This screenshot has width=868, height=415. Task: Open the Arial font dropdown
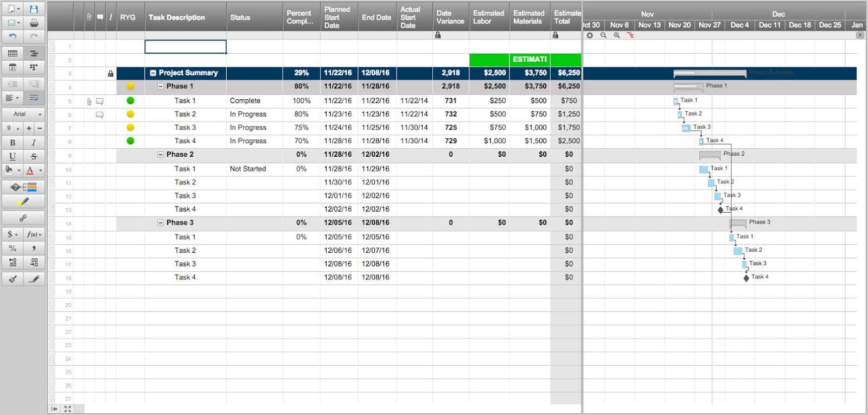[23, 114]
